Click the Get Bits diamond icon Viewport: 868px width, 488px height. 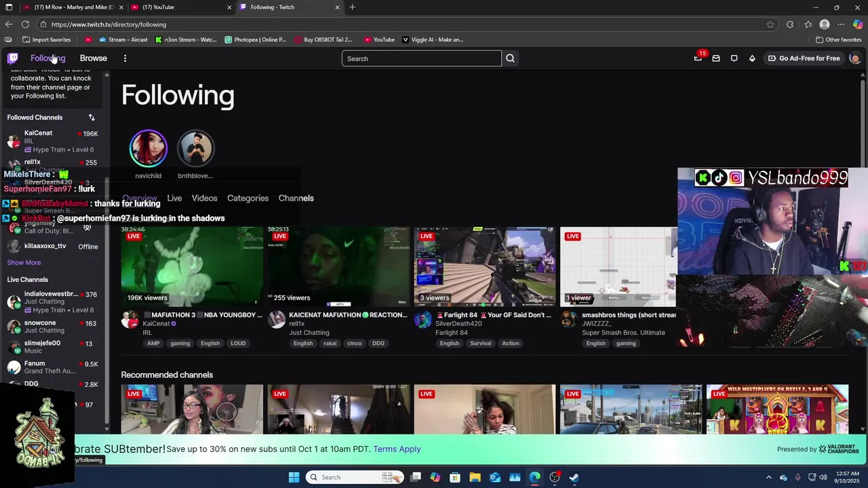[x=752, y=58]
